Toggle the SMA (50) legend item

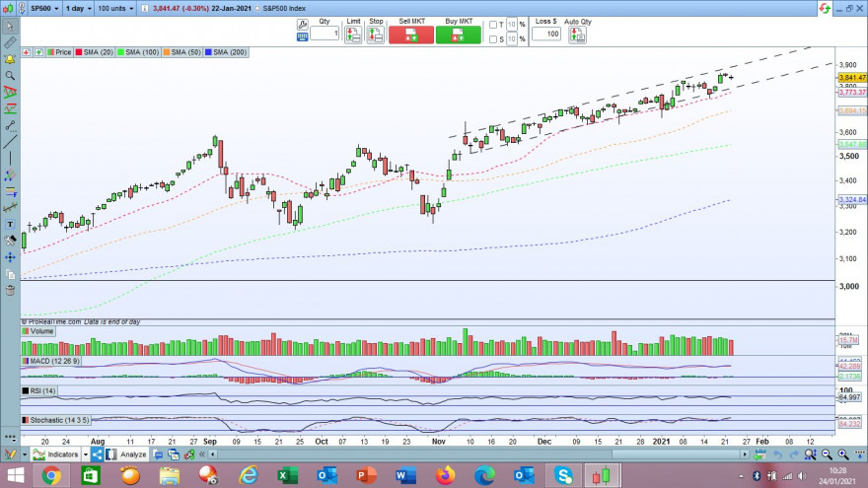point(181,52)
